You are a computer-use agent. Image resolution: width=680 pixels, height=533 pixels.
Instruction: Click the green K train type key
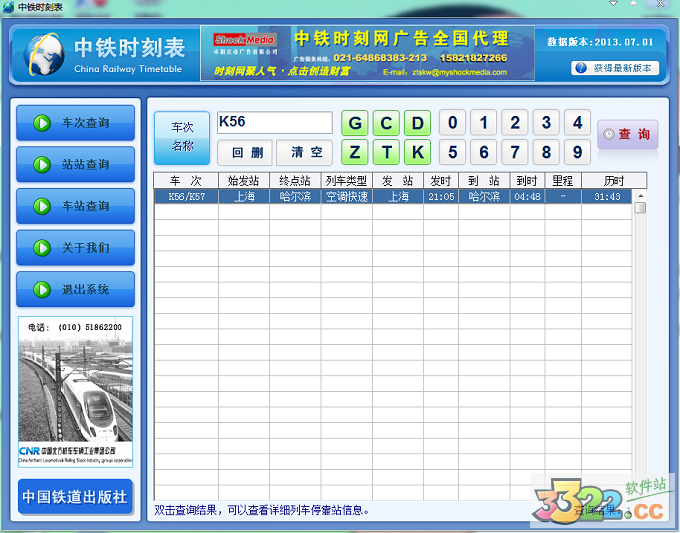point(418,152)
